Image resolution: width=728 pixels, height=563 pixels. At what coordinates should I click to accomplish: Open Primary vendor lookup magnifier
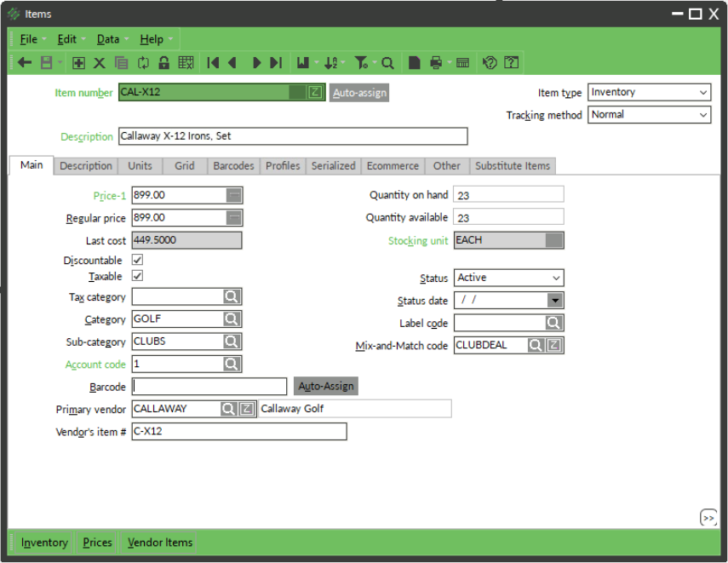[x=228, y=409]
